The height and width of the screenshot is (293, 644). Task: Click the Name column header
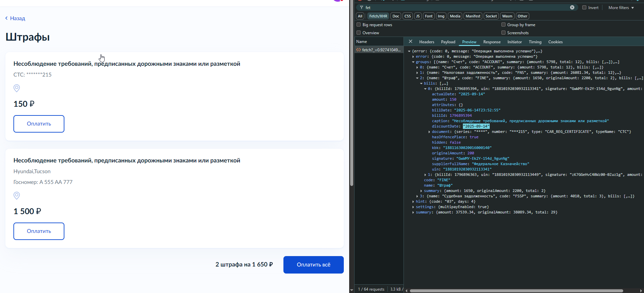379,42
